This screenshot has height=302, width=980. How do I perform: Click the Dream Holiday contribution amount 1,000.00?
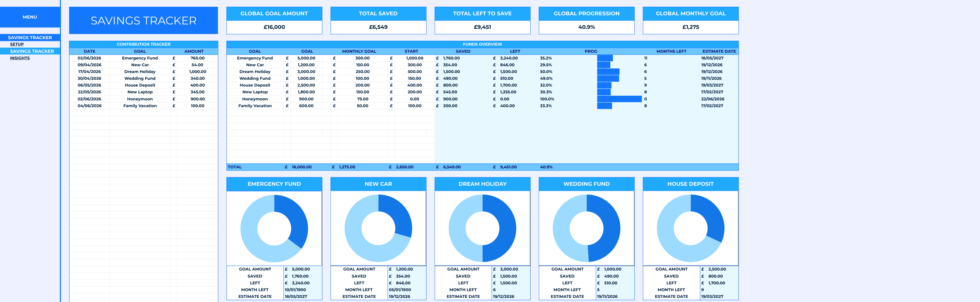198,72
